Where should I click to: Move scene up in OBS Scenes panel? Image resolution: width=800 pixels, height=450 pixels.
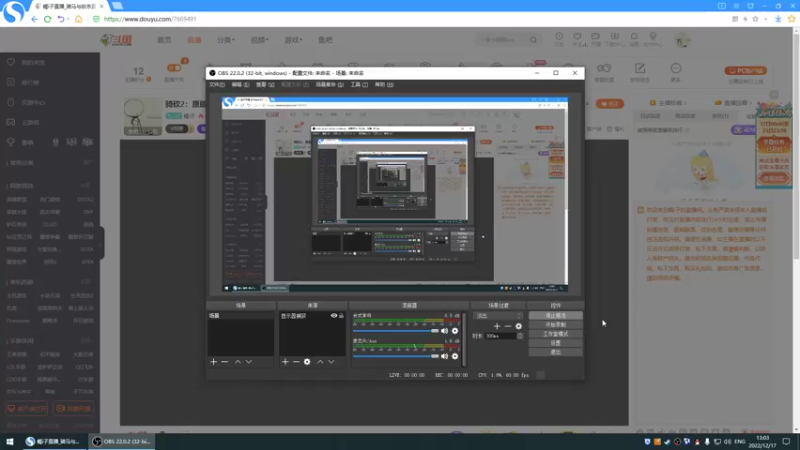tap(238, 362)
